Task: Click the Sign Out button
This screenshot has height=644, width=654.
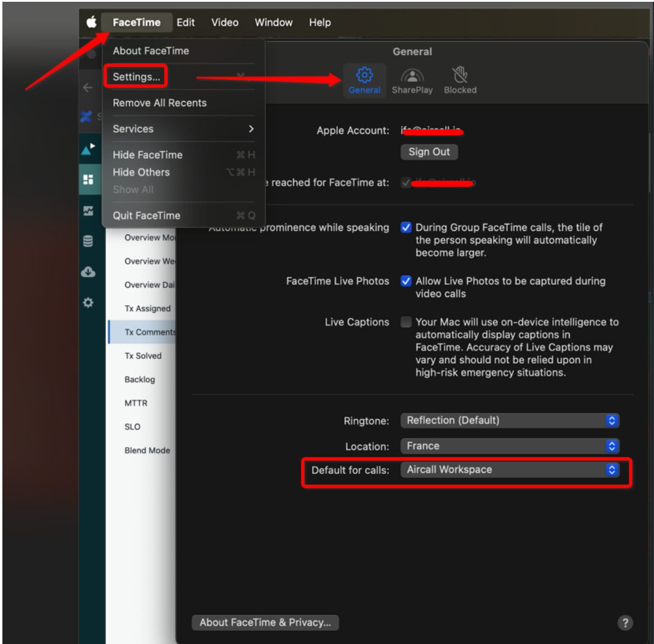Action: pos(429,152)
